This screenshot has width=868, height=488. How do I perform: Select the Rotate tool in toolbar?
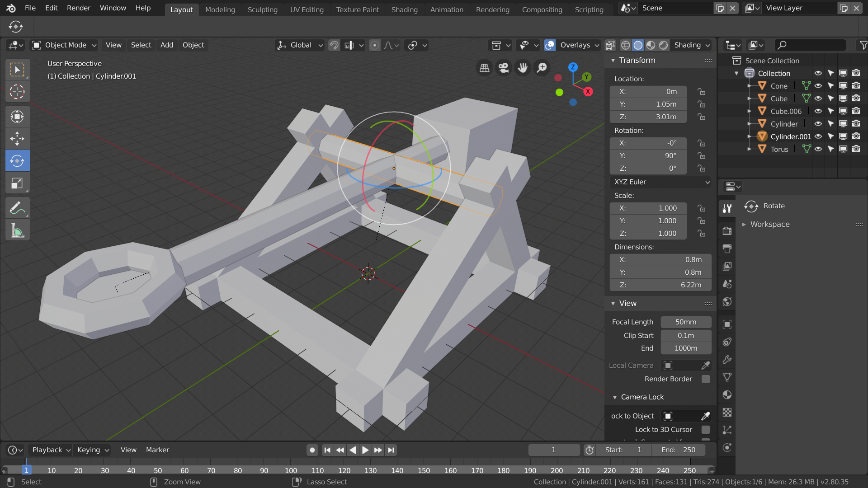17,161
